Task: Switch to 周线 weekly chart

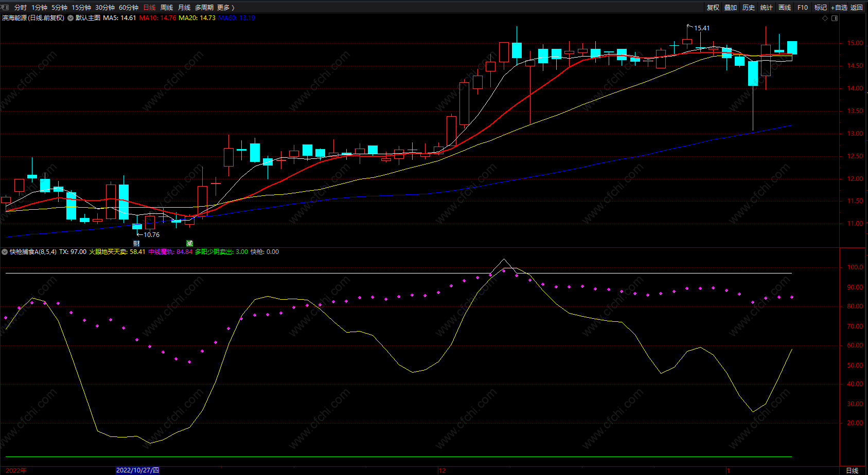Action: [167, 8]
